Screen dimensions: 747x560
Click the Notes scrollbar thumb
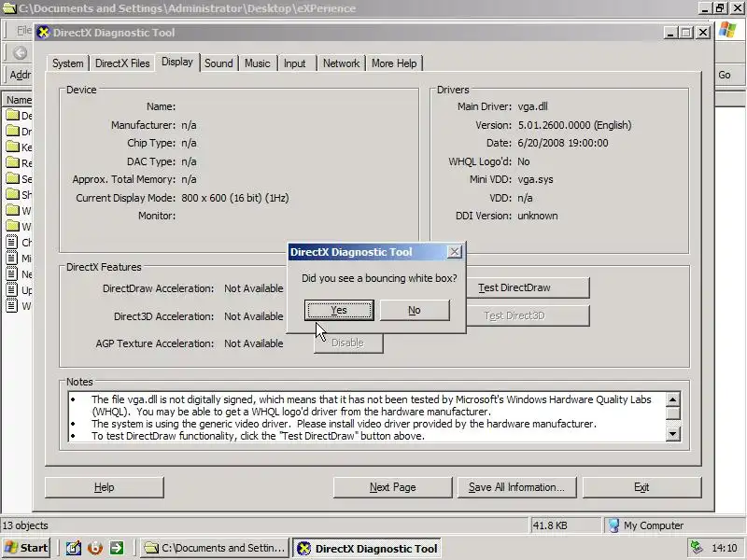pos(672,413)
